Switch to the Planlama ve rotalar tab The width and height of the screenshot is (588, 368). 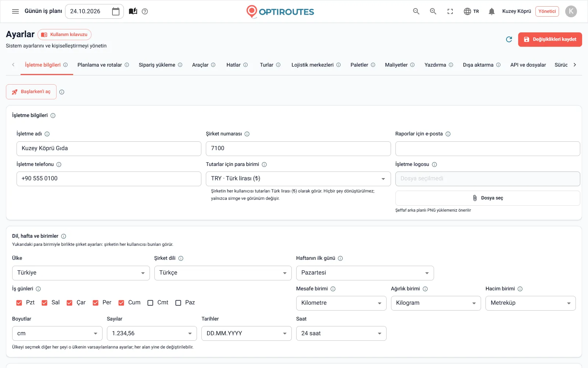pos(103,65)
